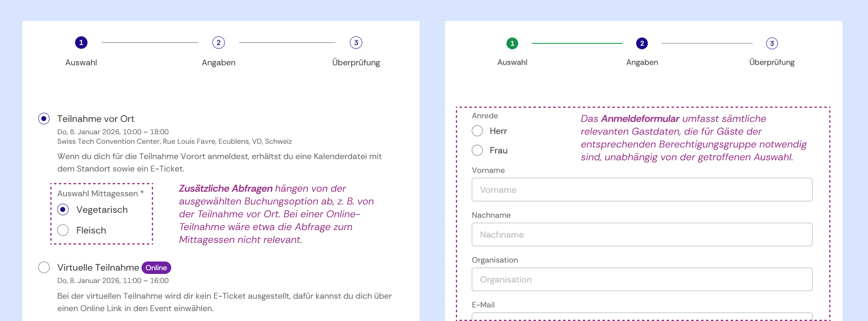Viewport: 868px width, 321px height.
Task: Focus the Nachname input field
Action: [642, 234]
